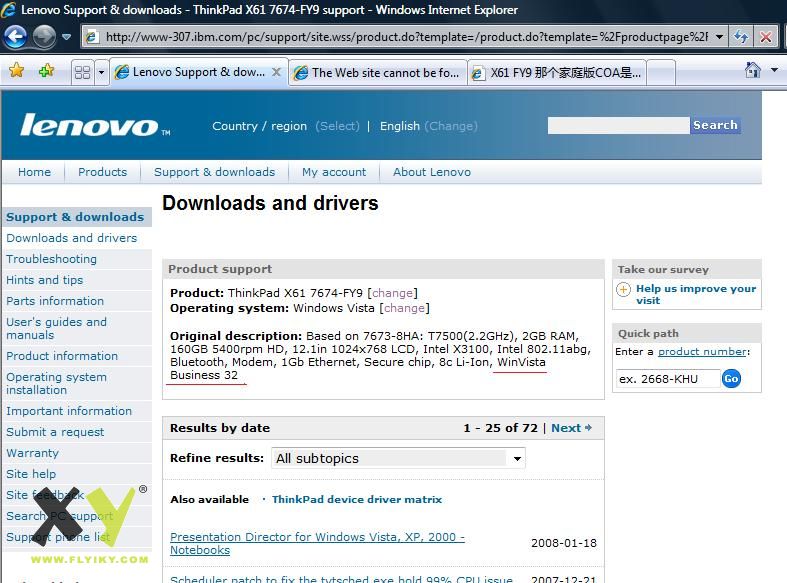The image size is (787, 583).
Task: Click Support & downloads sidebar heading
Action: pyautogui.click(x=75, y=217)
